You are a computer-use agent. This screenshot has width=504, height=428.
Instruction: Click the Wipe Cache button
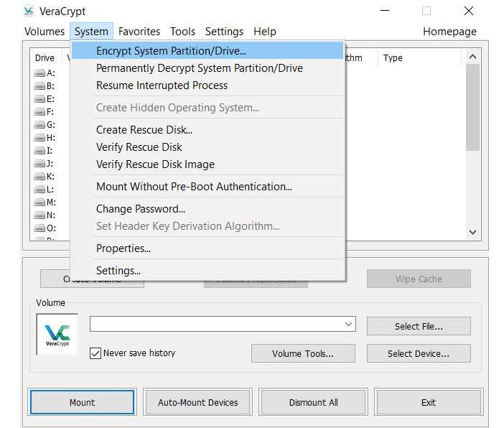point(419,279)
